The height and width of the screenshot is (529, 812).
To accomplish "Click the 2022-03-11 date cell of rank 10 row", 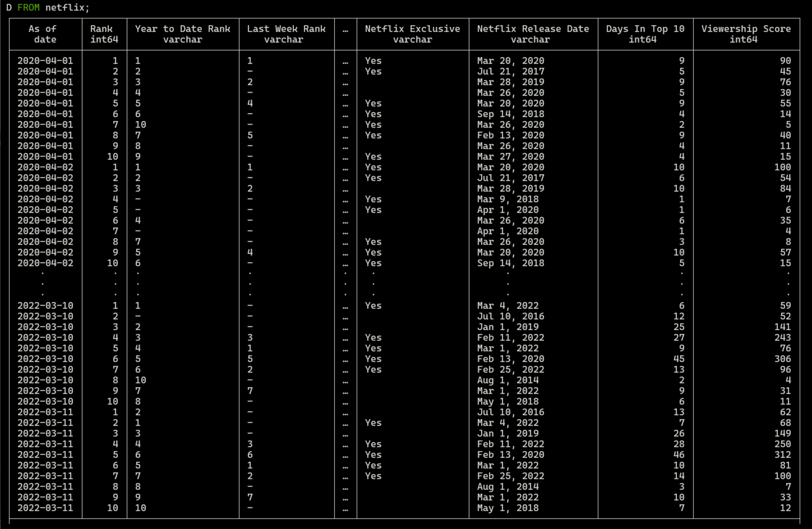I will click(x=45, y=508).
